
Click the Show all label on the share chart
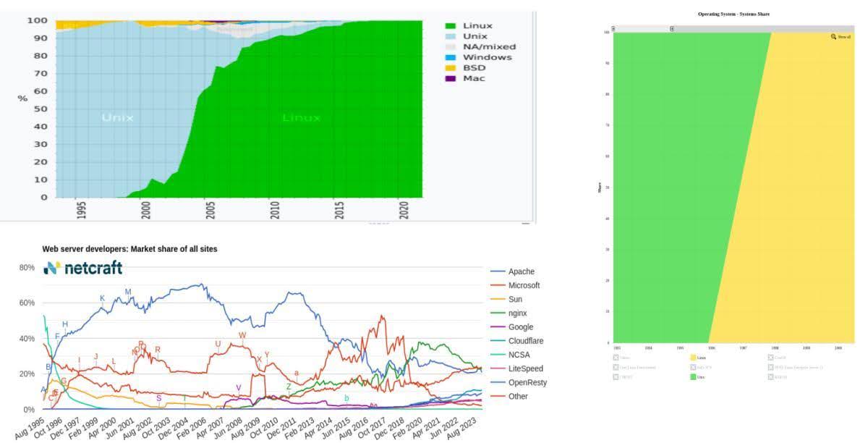tap(845, 35)
